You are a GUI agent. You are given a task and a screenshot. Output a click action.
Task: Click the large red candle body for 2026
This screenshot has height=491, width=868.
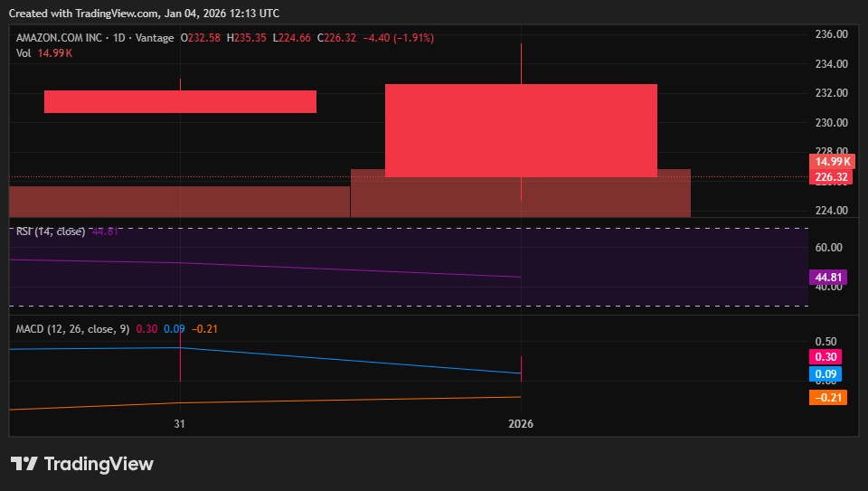(521, 130)
